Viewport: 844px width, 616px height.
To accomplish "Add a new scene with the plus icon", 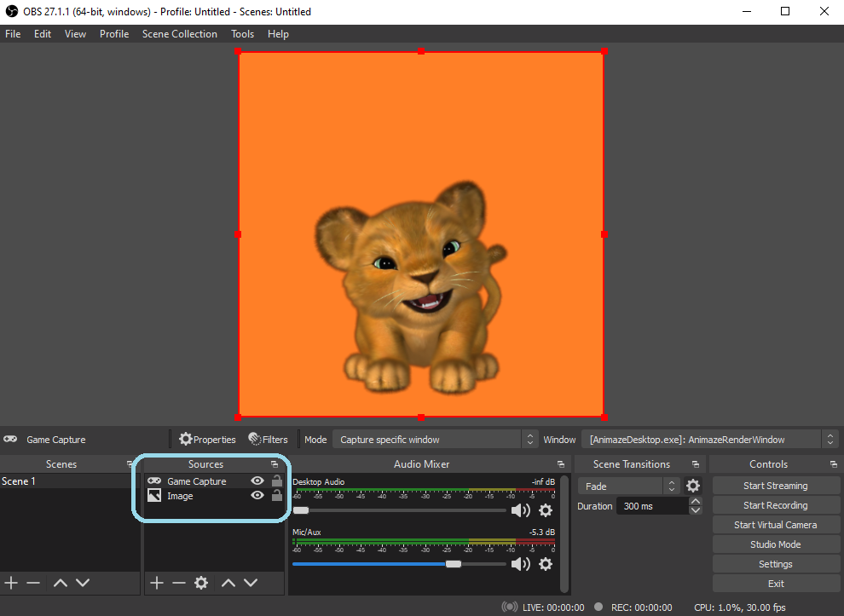I will pyautogui.click(x=12, y=583).
